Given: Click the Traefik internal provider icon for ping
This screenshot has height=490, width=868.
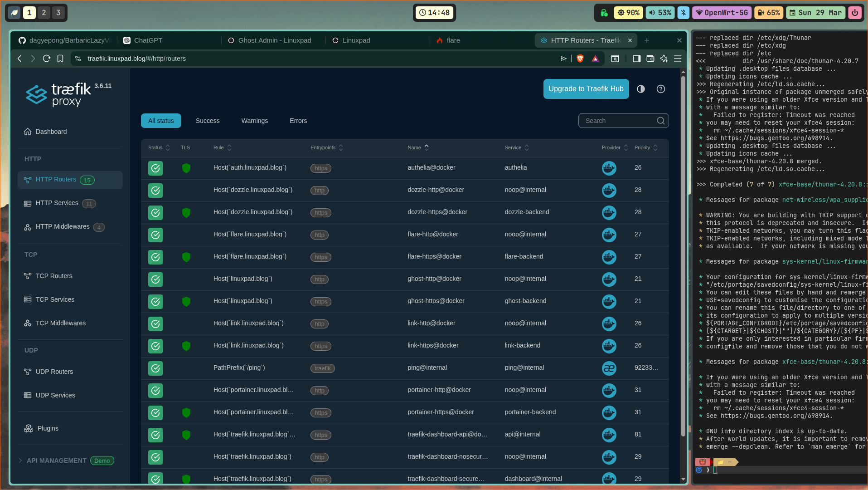Looking at the screenshot, I should (609, 368).
